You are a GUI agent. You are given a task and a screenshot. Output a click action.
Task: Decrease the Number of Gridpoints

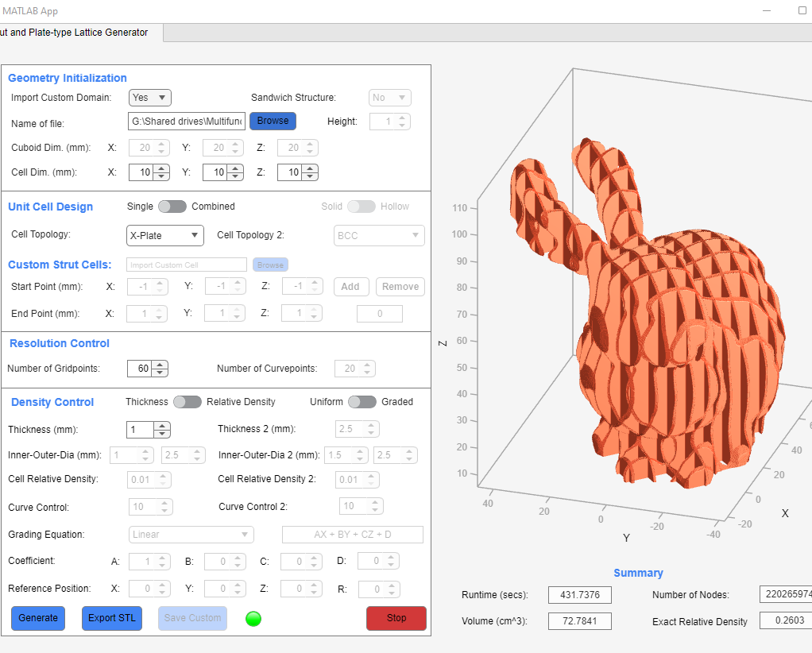coord(160,373)
